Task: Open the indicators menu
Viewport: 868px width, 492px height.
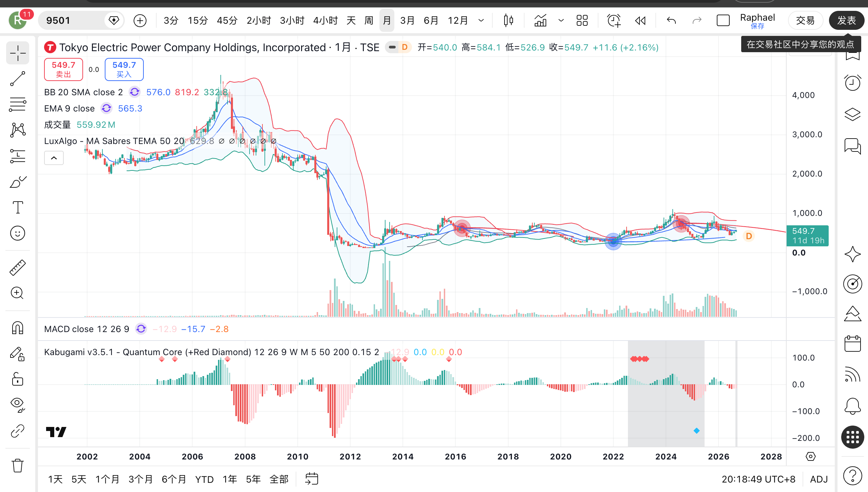Action: [x=540, y=21]
